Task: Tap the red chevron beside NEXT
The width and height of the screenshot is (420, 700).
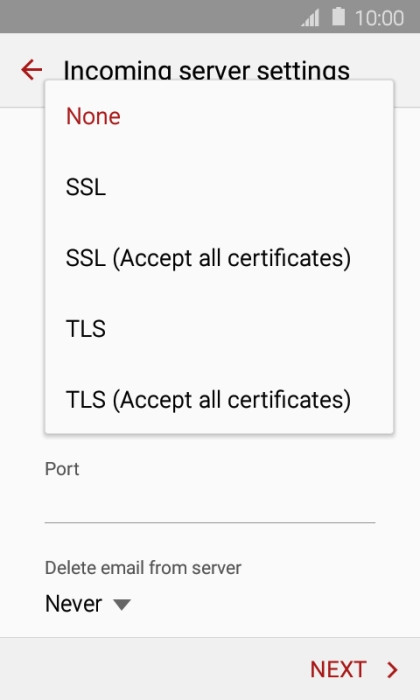Action: click(392, 670)
